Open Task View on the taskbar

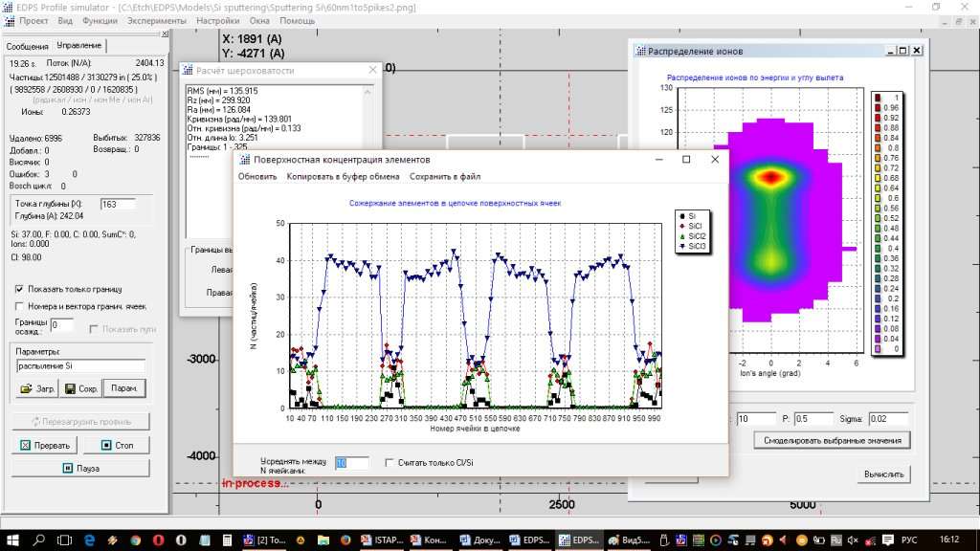pos(64,540)
